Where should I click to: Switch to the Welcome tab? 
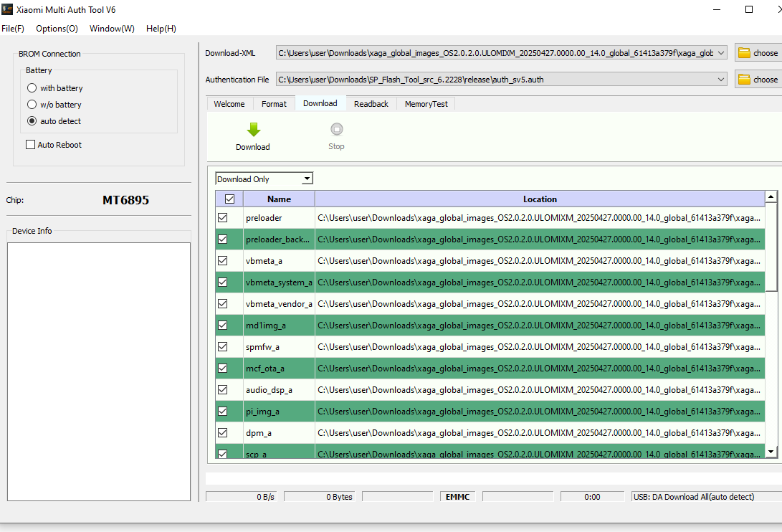tap(229, 103)
